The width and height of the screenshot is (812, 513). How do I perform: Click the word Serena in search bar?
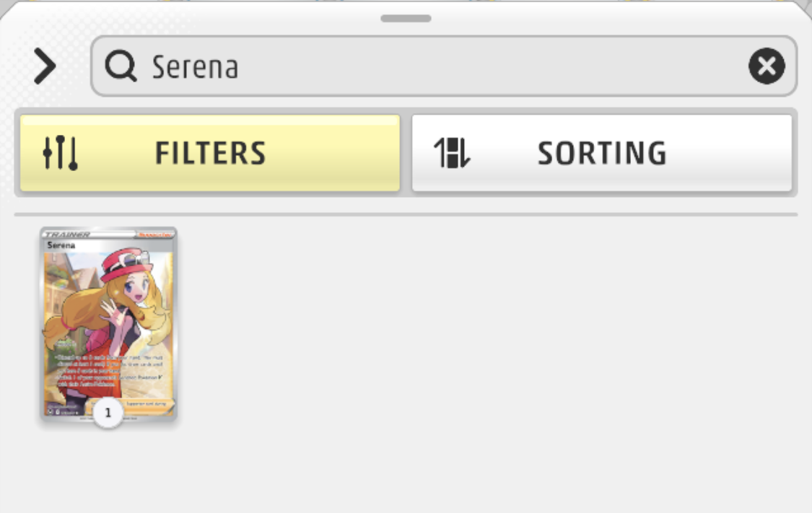point(195,67)
